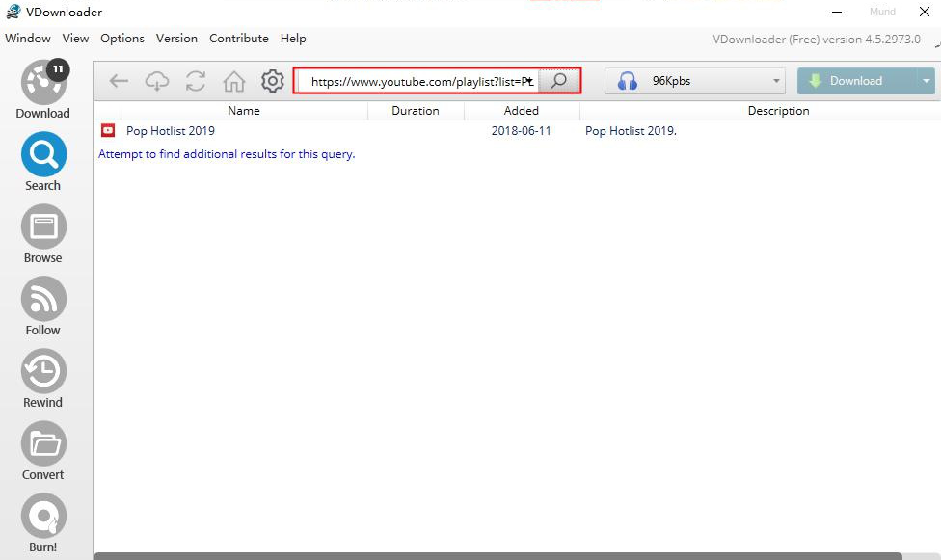Open the Convert section in sidebar
Viewport: 941px width, 560px height.
point(43,451)
